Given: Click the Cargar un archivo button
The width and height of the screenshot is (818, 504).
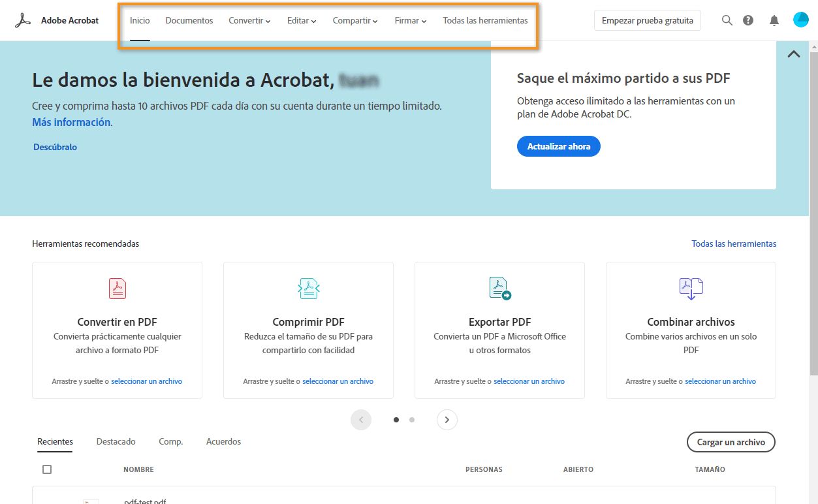Looking at the screenshot, I should tap(731, 442).
